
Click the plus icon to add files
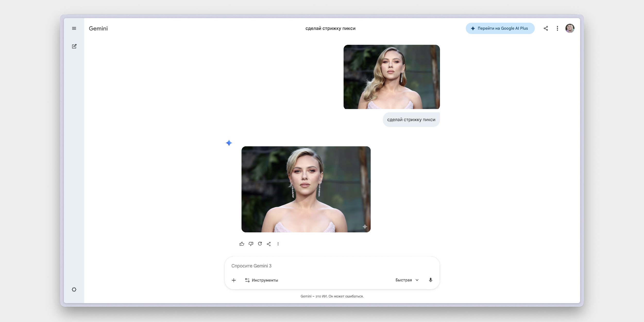click(x=234, y=280)
